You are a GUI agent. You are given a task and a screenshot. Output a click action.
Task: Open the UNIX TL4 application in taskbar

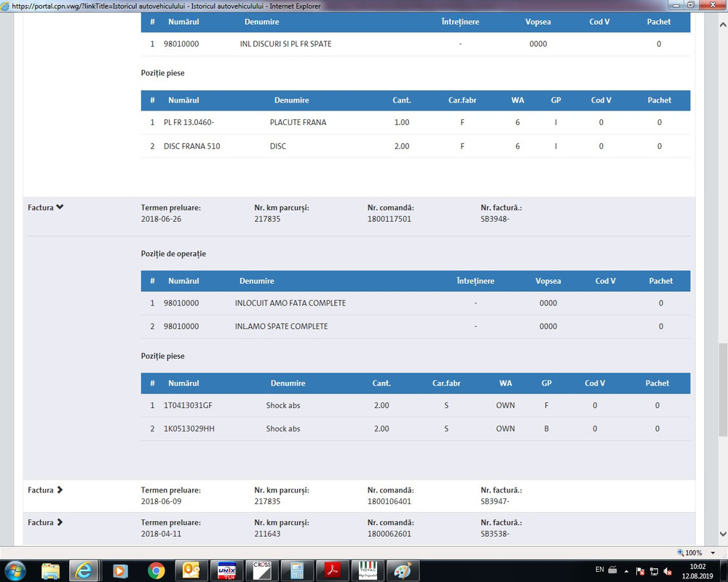(x=226, y=570)
